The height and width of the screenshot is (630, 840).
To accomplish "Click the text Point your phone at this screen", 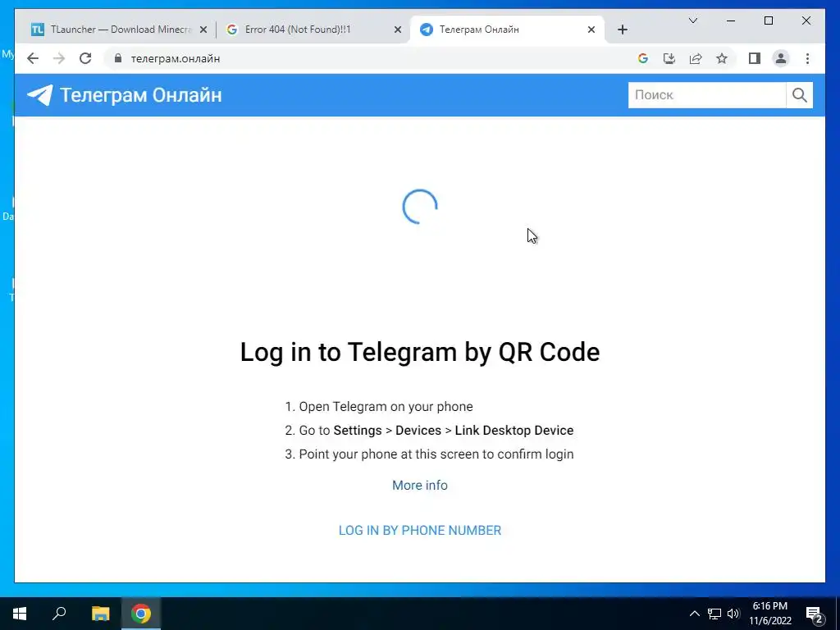I will click(389, 454).
